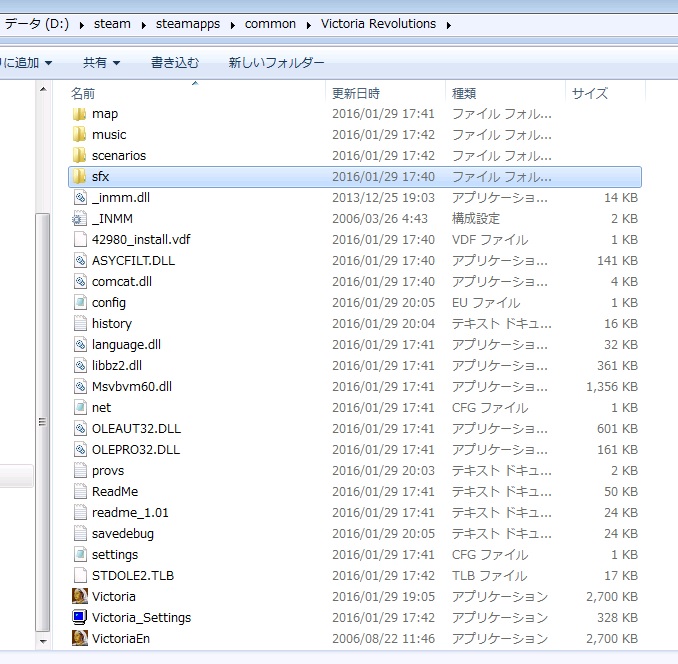Click the Victoria_Settings monitor icon

80,617
